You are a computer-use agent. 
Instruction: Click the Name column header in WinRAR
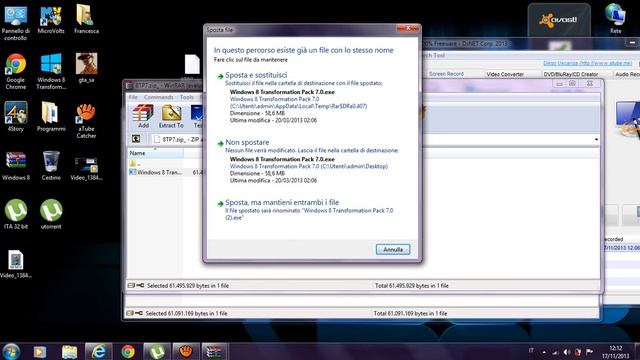pyautogui.click(x=155, y=153)
